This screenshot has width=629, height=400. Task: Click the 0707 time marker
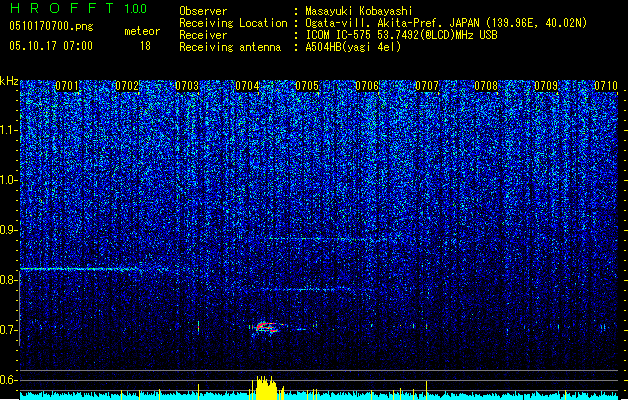pos(427,86)
